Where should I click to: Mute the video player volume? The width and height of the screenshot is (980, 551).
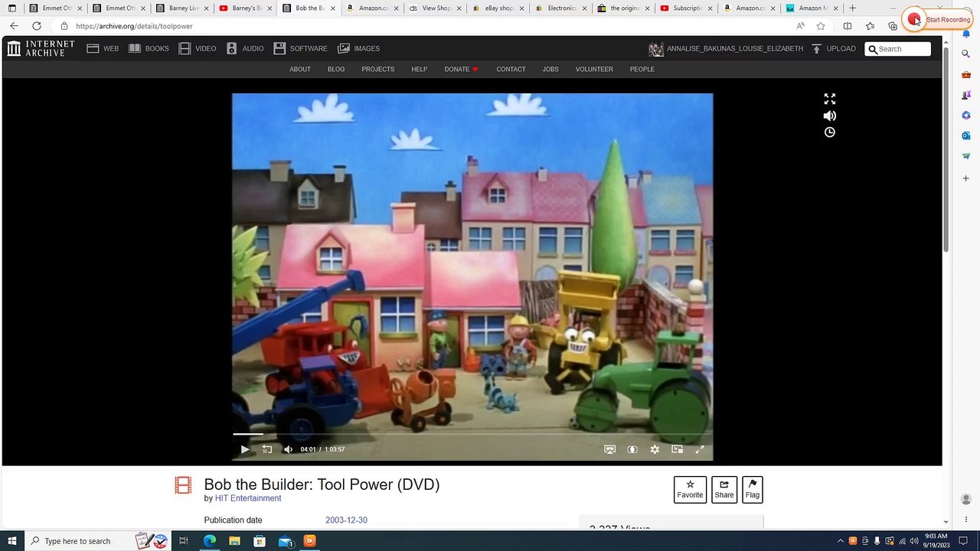pyautogui.click(x=288, y=449)
